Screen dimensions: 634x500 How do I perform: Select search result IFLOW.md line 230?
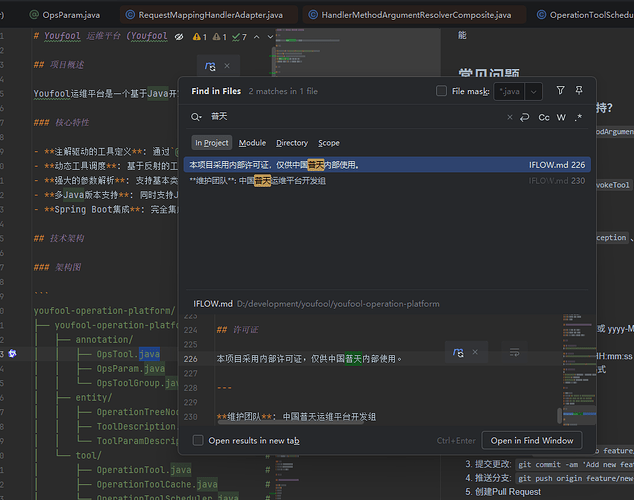click(x=387, y=181)
